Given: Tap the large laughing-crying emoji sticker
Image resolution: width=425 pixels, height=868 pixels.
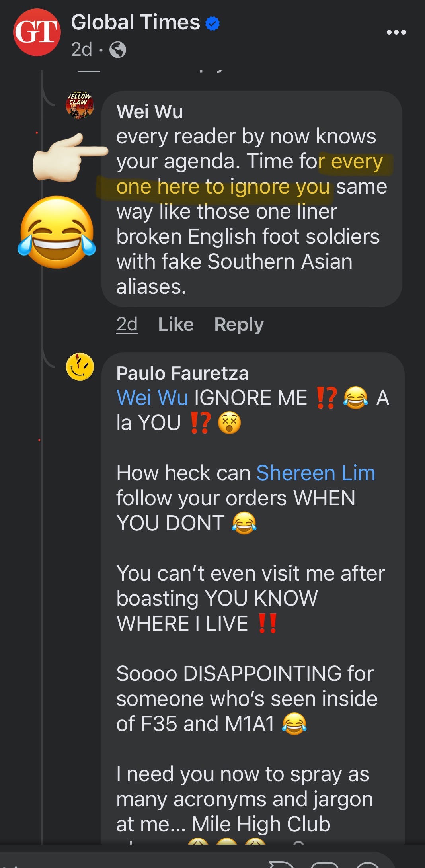Looking at the screenshot, I should [57, 232].
